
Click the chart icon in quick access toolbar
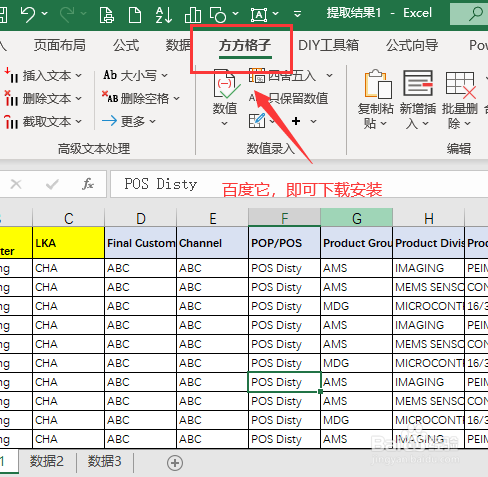(x=193, y=15)
